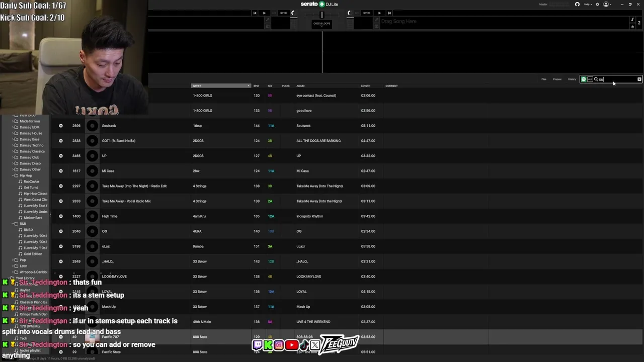
Task: Click the crossfader slider
Action: (x=322, y=15)
